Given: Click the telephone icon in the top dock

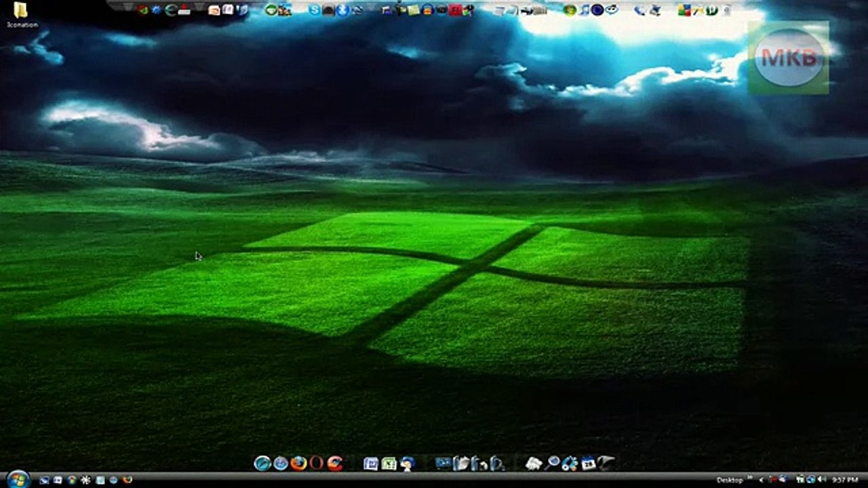Looking at the screenshot, I should tap(639, 9).
